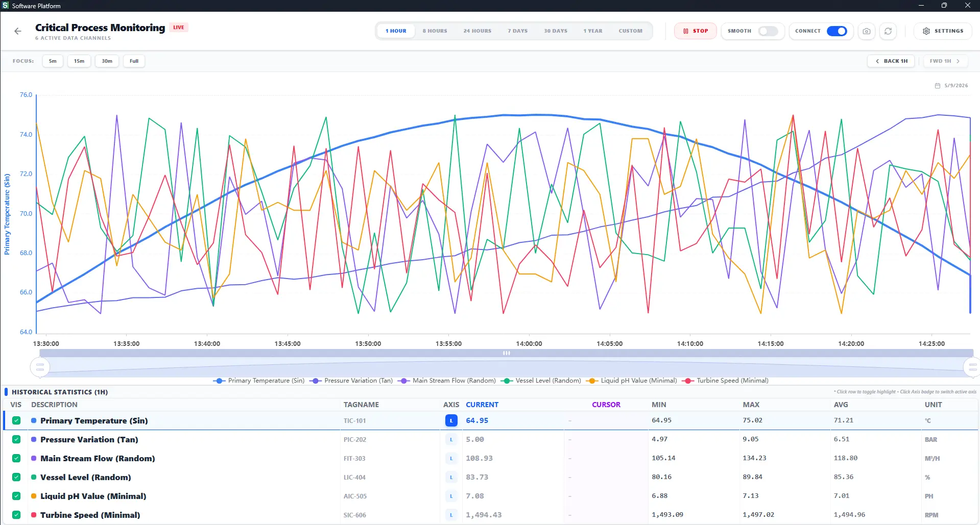Uncheck visibility for Main Stream Flow
The height and width of the screenshot is (525, 980).
[x=16, y=458]
